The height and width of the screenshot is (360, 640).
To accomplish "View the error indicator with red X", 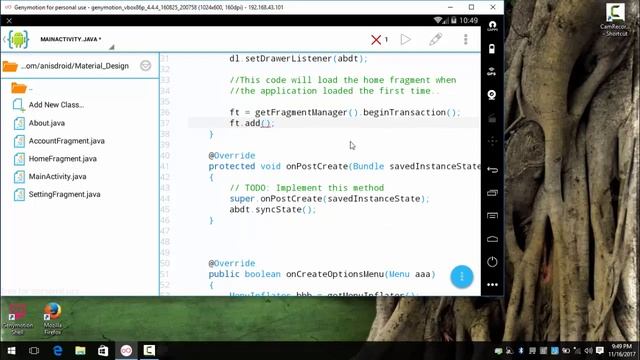I will pyautogui.click(x=379, y=40).
